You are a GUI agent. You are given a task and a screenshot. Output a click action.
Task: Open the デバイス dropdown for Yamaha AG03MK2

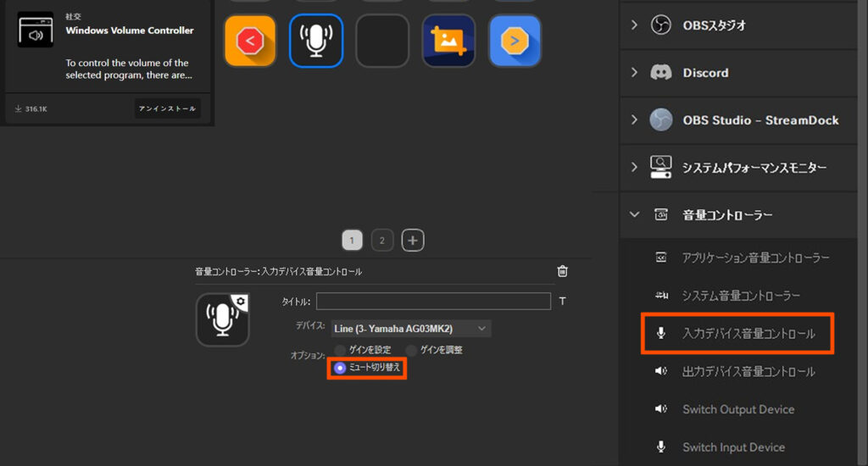coord(409,328)
